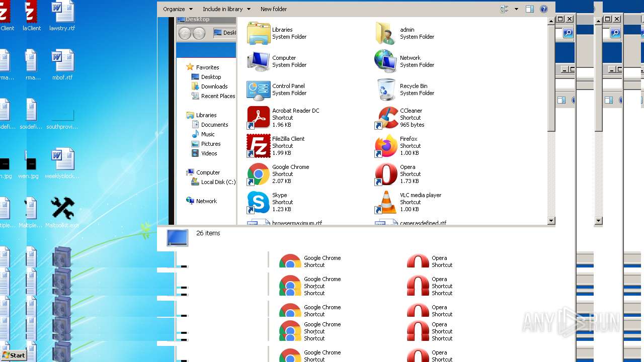Select Opera 1.73 KB shortcut icon
The image size is (644, 362).
click(x=386, y=174)
